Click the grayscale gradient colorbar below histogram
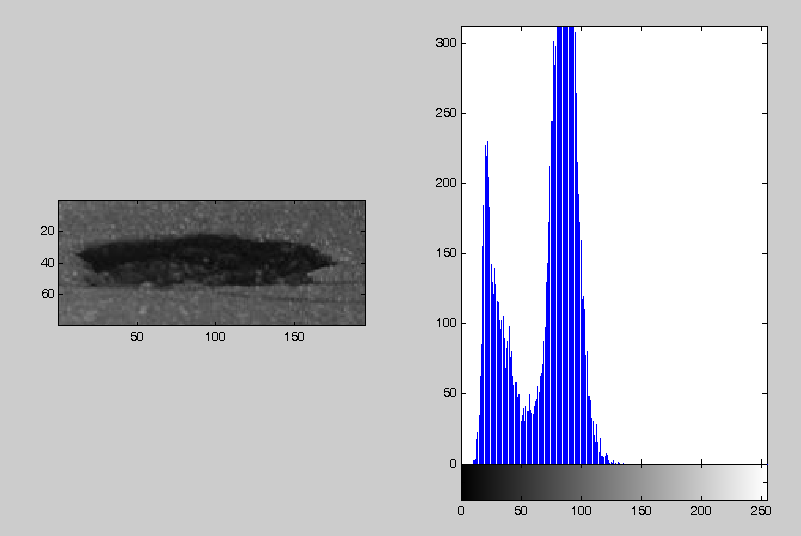This screenshot has height=536, width=801. coord(614,482)
